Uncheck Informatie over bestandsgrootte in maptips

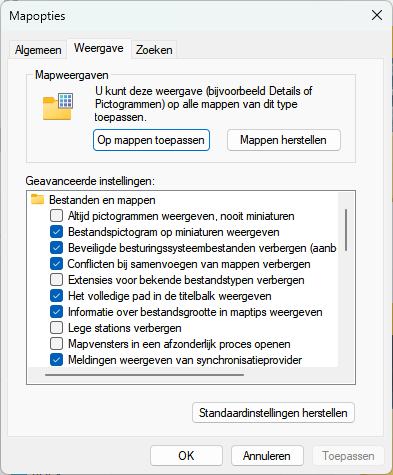56,312
